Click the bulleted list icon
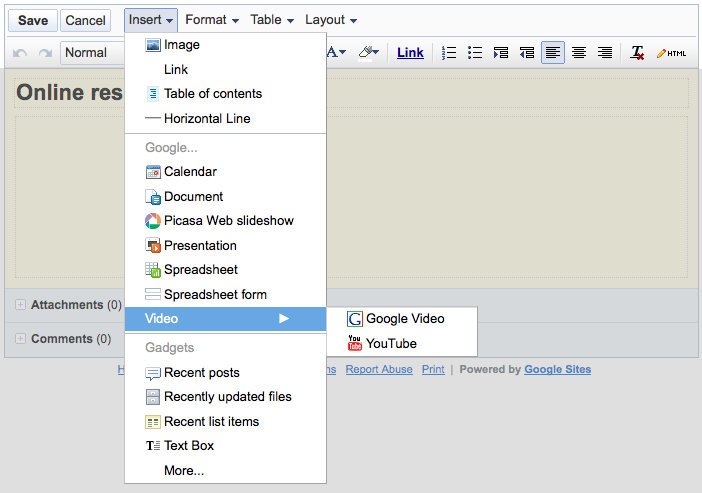The width and height of the screenshot is (702, 493). tap(476, 53)
